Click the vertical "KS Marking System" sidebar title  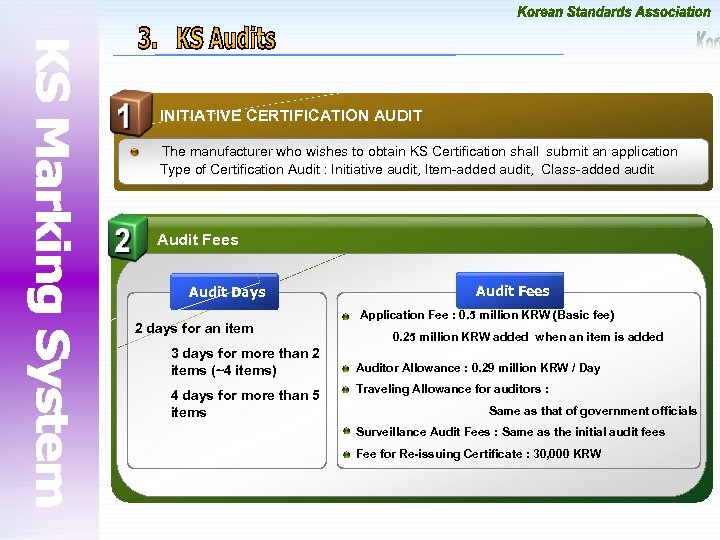(49, 273)
